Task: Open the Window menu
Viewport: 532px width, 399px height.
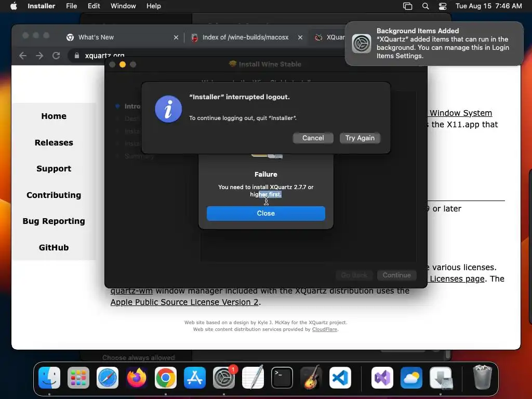Action: click(123, 6)
